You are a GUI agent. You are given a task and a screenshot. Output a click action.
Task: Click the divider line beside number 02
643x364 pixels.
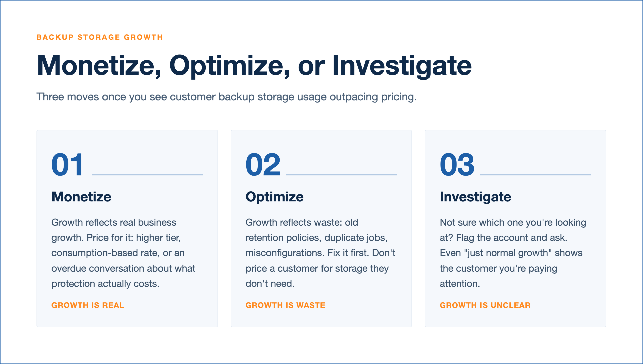(x=342, y=175)
